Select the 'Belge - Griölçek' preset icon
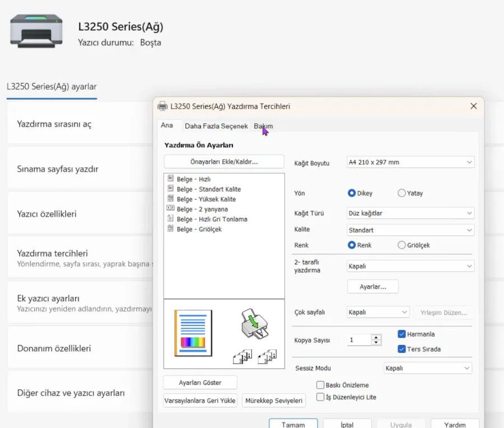This screenshot has width=504, height=428. point(170,229)
